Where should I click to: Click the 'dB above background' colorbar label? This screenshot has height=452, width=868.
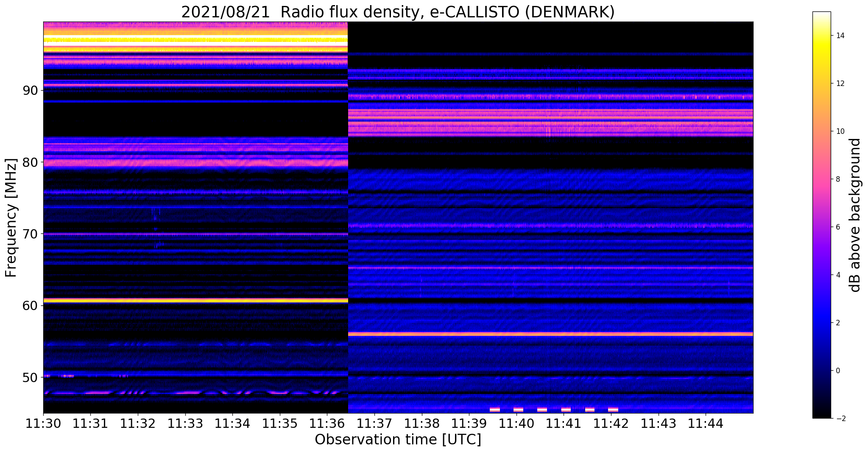[855, 215]
